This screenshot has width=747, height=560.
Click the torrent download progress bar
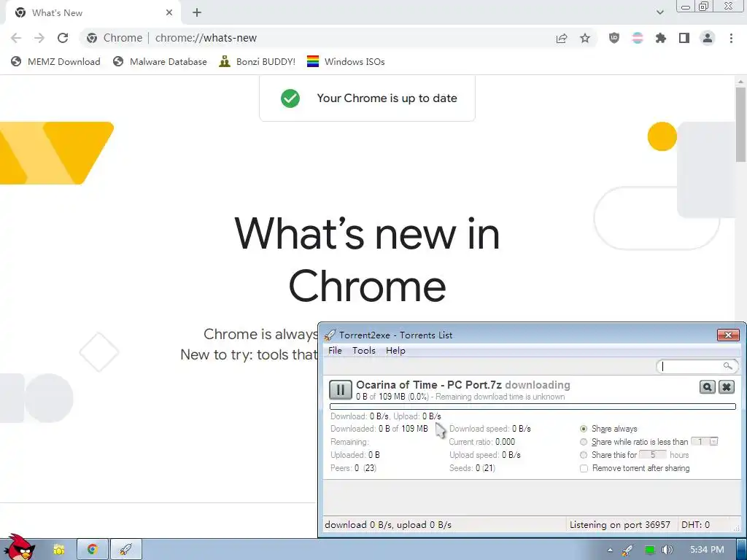click(533, 407)
